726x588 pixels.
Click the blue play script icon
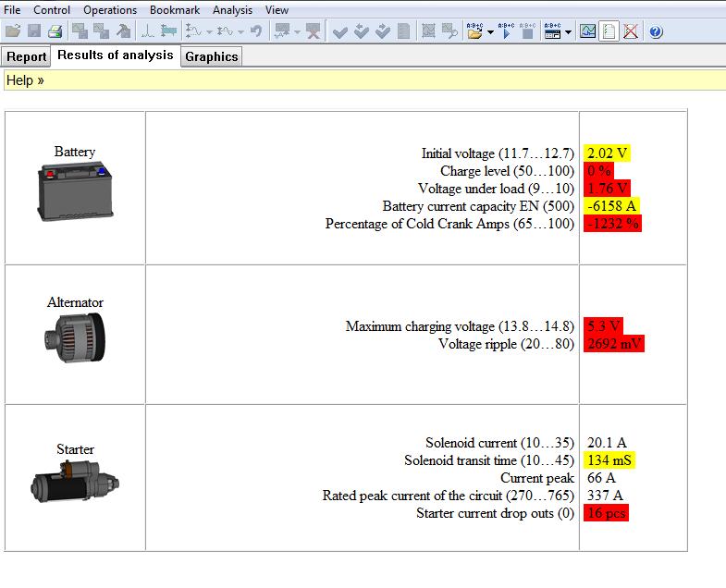[x=506, y=31]
